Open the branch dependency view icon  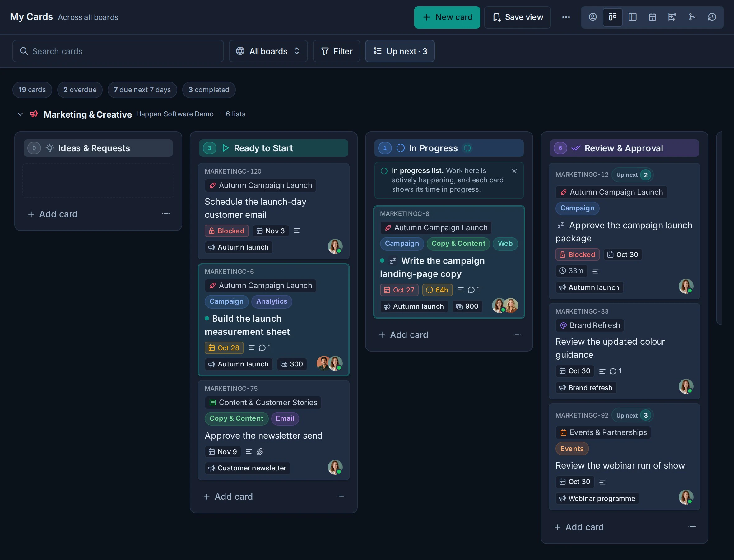coord(692,17)
